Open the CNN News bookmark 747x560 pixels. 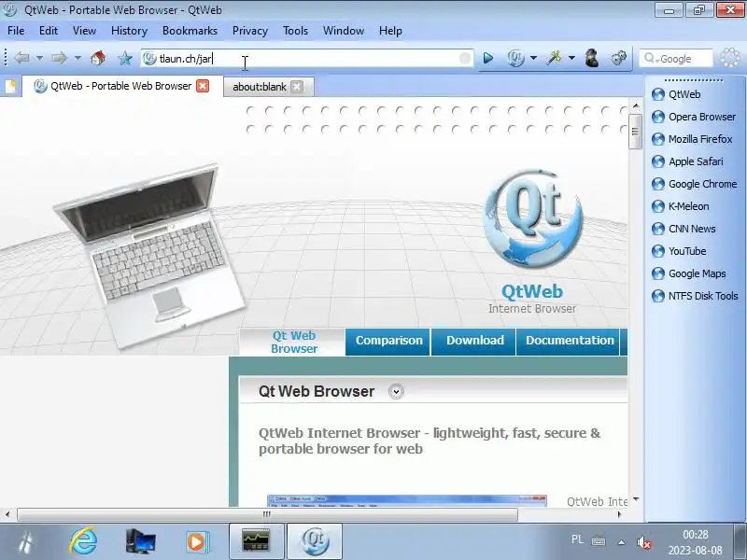[x=684, y=229]
